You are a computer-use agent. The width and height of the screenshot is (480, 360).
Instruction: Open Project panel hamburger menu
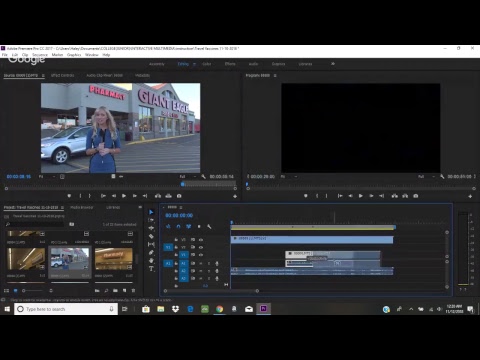click(62, 207)
